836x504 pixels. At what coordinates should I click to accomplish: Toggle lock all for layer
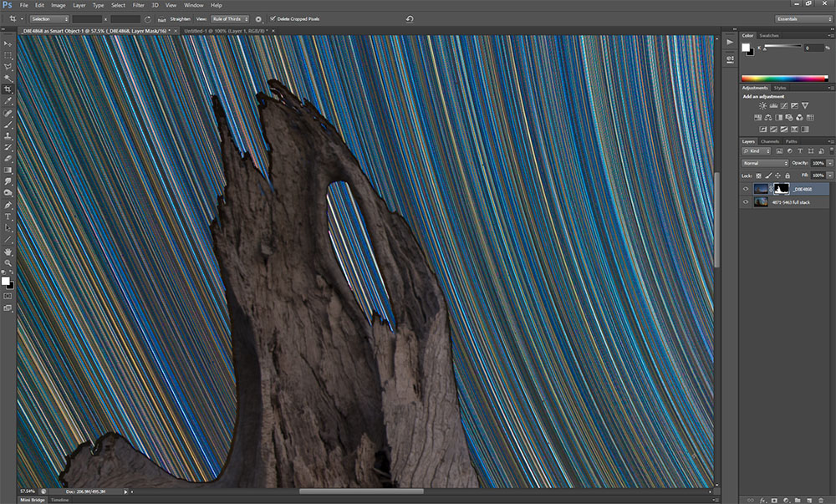pyautogui.click(x=788, y=176)
